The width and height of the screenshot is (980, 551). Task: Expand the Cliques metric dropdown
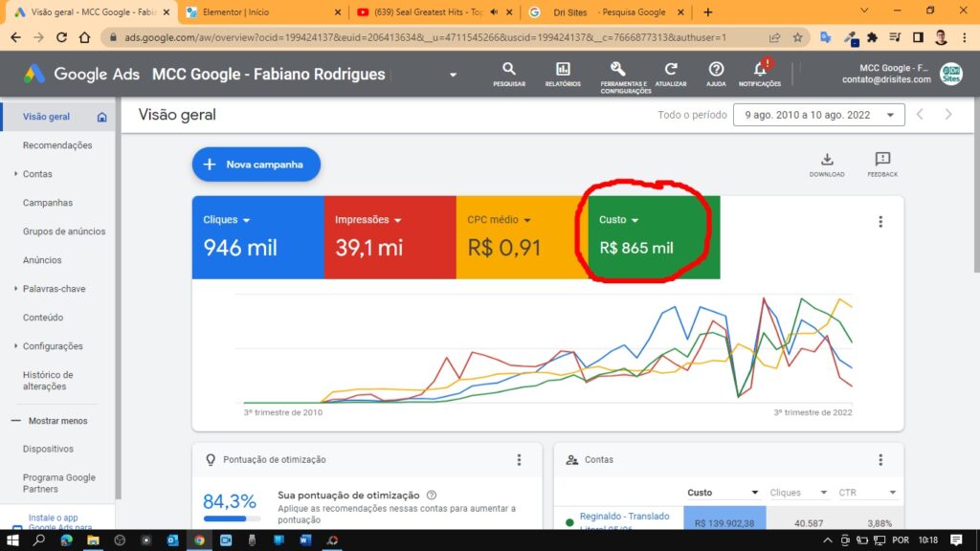tap(246, 220)
